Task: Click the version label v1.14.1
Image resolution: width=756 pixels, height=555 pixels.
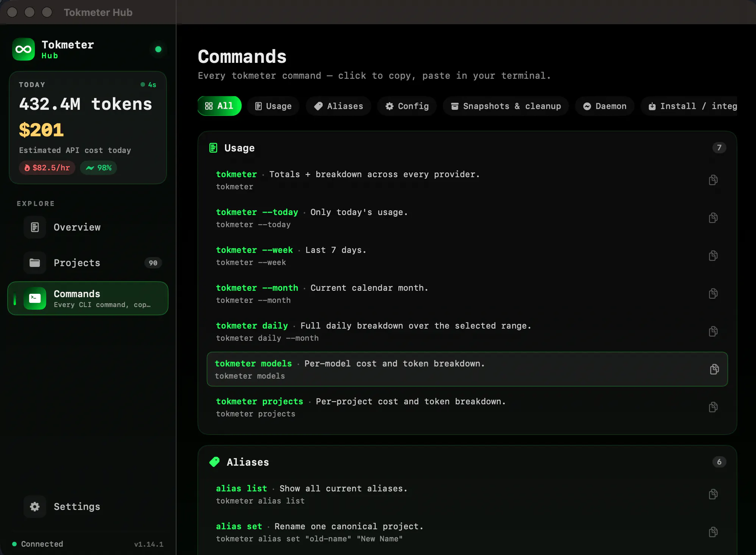Action: (148, 544)
